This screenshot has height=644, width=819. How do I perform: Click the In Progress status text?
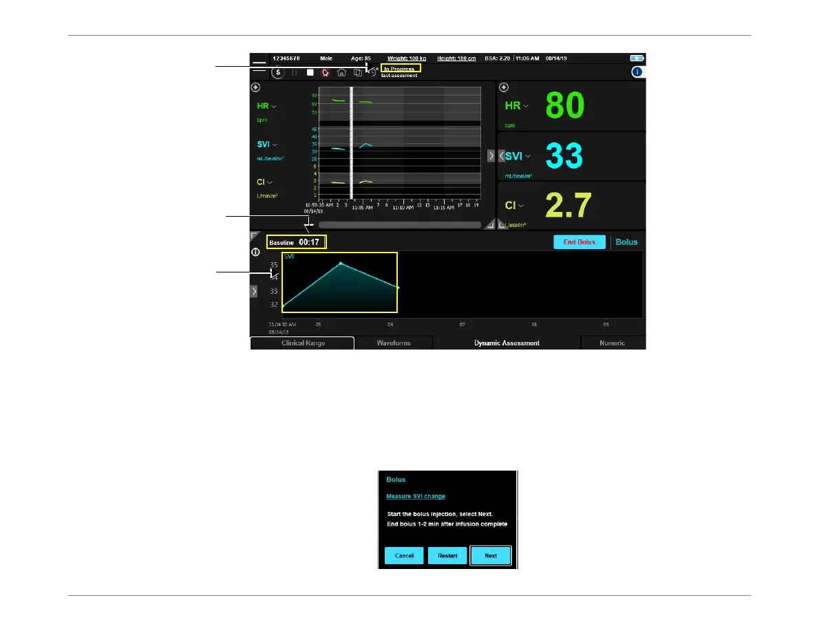click(399, 69)
